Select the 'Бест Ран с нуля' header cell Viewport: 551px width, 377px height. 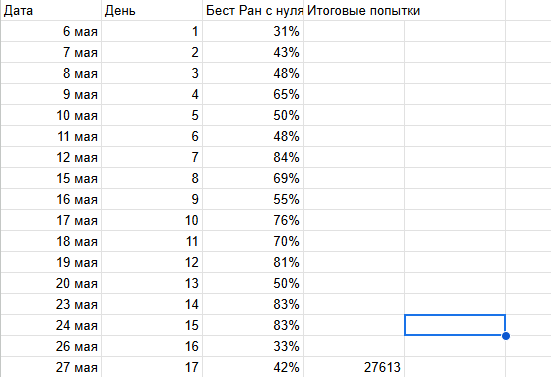coord(253,11)
